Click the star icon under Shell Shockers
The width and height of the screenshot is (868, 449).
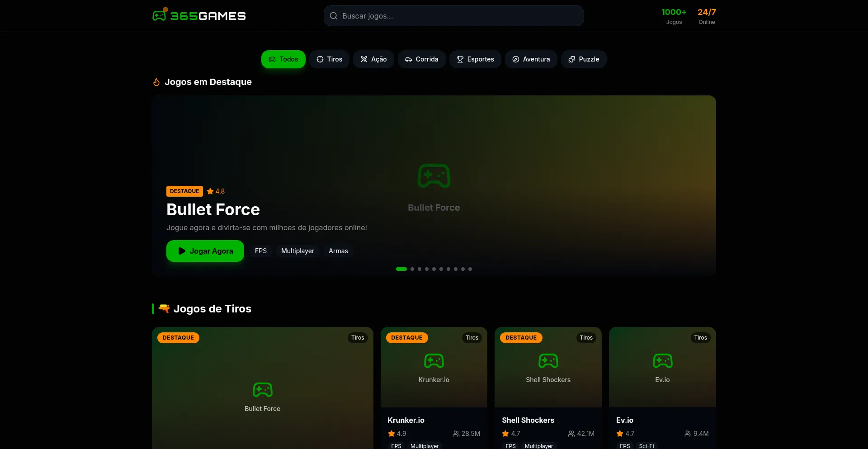(505, 434)
